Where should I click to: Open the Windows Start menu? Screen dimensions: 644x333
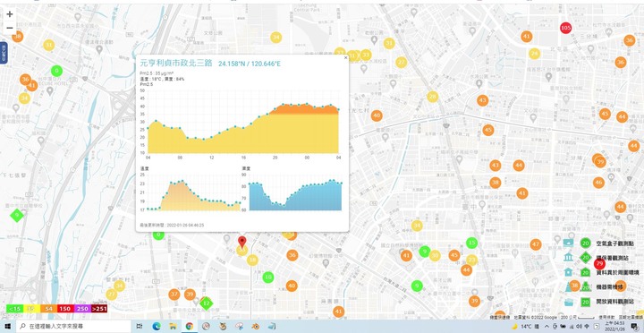[x=7, y=327]
